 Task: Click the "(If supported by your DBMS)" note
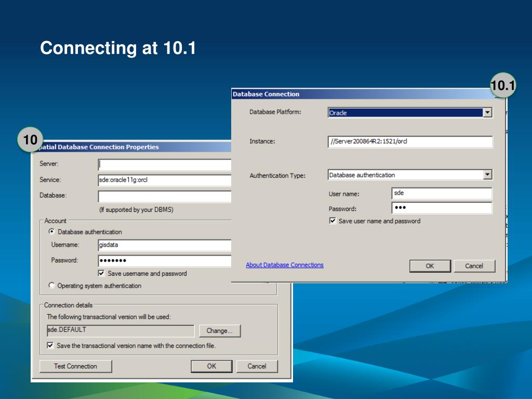click(137, 210)
